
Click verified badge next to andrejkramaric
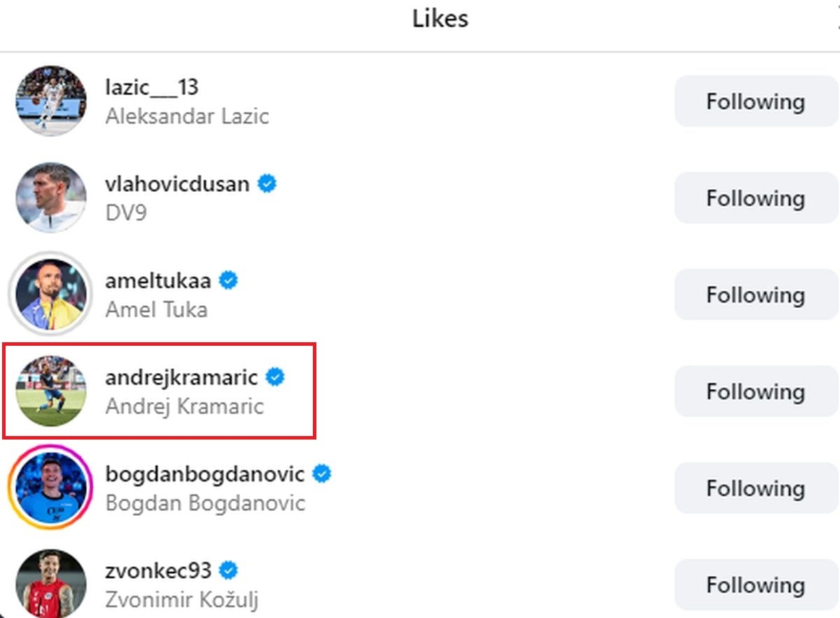(x=276, y=377)
